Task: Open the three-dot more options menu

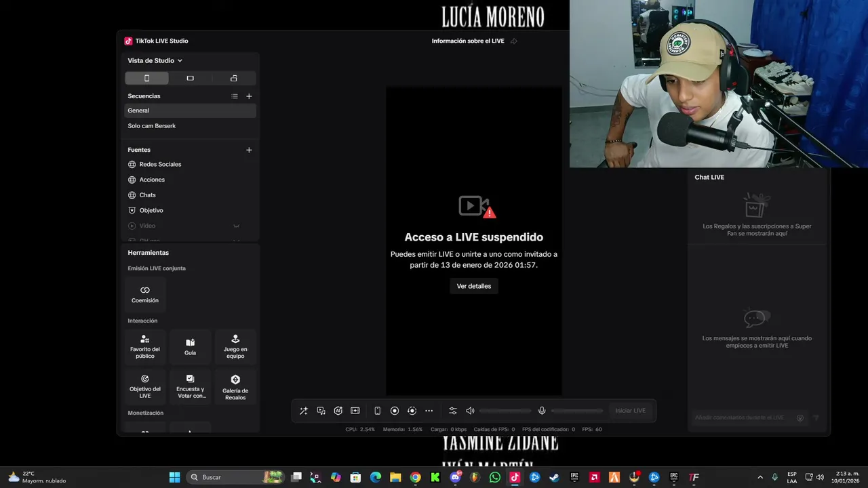Action: (429, 411)
